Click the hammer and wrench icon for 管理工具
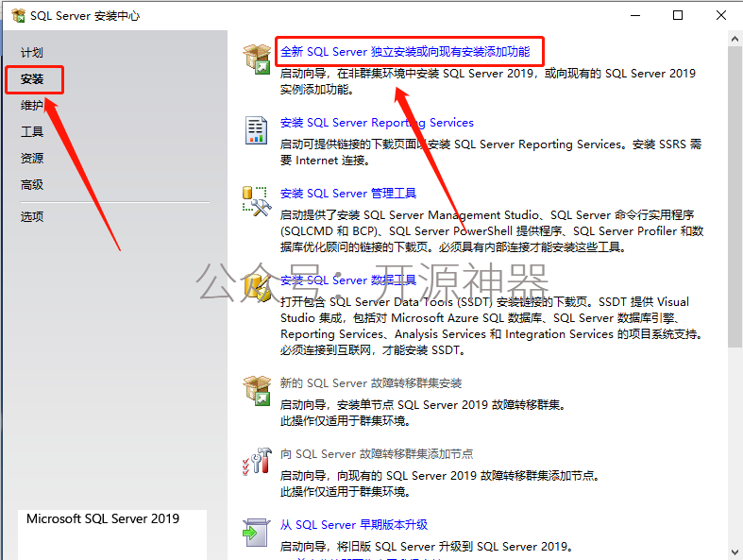 click(257, 201)
